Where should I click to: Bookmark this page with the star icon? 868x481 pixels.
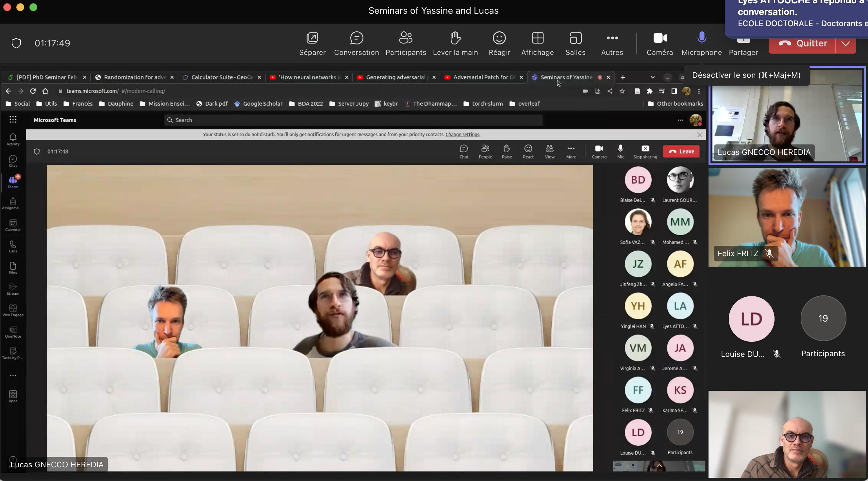tap(622, 91)
